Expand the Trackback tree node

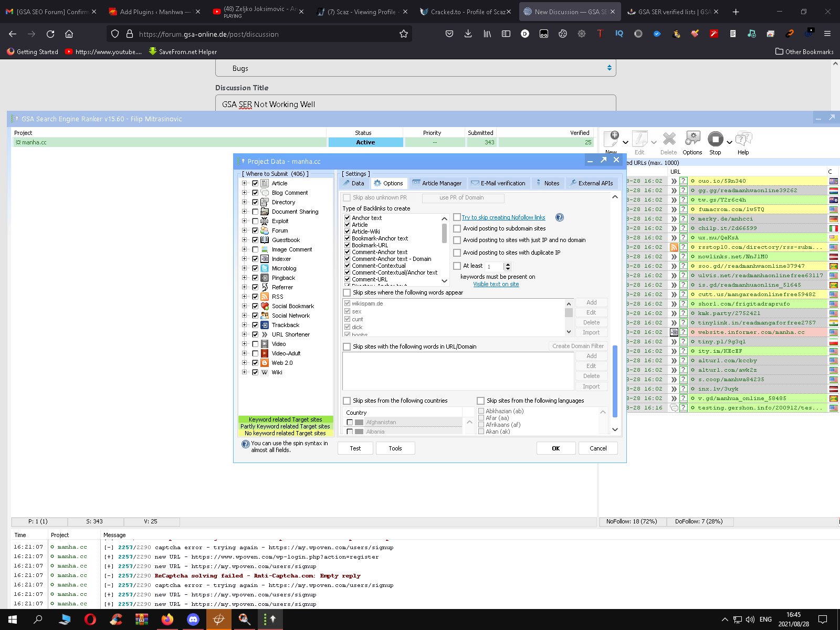point(244,325)
